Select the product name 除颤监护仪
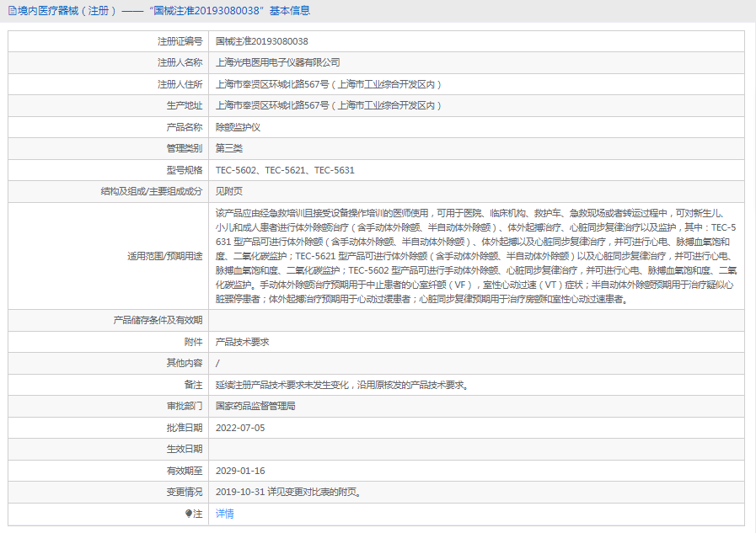 coord(239,127)
